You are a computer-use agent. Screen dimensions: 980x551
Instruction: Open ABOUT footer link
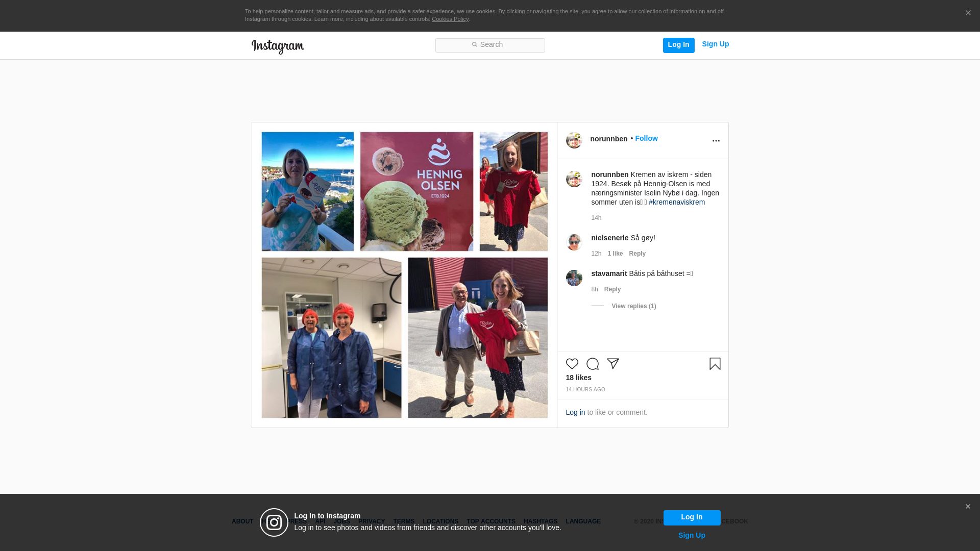[242, 521]
